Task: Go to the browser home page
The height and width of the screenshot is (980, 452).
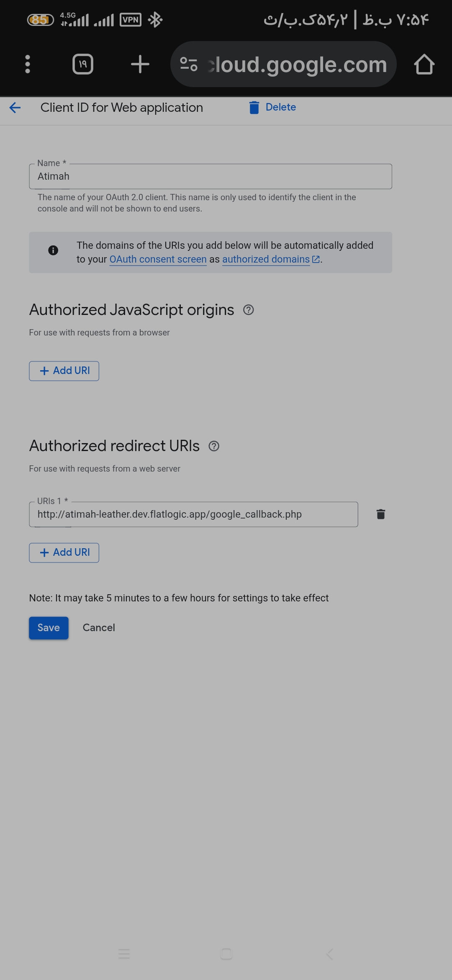Action: pos(424,64)
